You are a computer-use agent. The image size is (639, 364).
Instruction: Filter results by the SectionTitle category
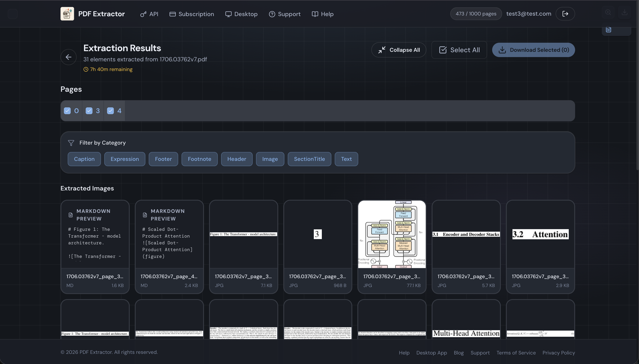[309, 159]
